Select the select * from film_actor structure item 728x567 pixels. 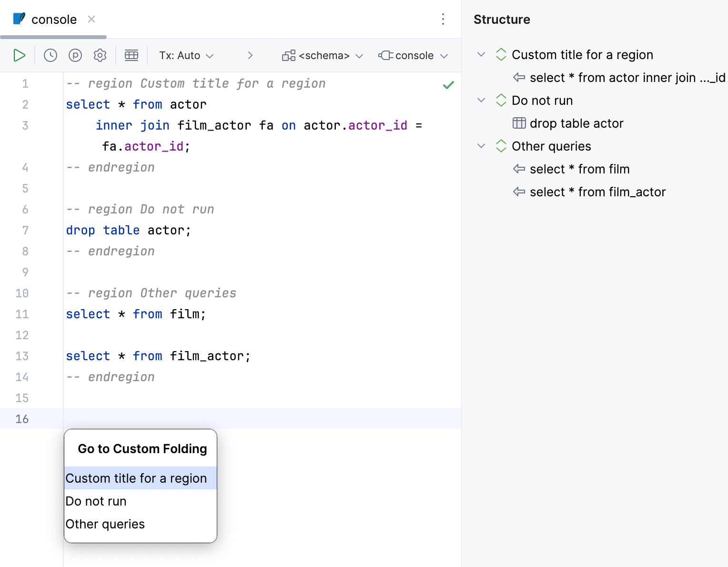coord(597,192)
